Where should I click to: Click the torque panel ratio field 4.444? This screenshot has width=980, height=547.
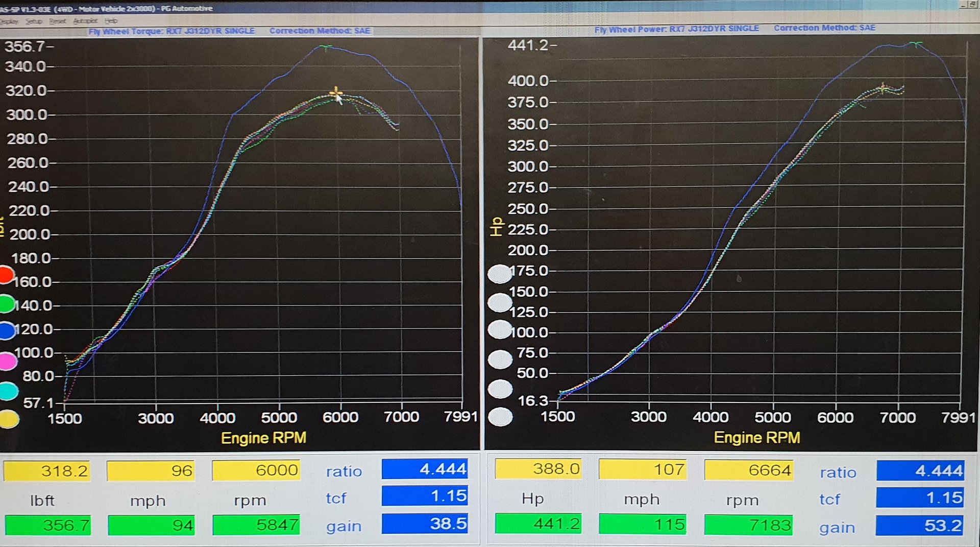[x=425, y=469]
